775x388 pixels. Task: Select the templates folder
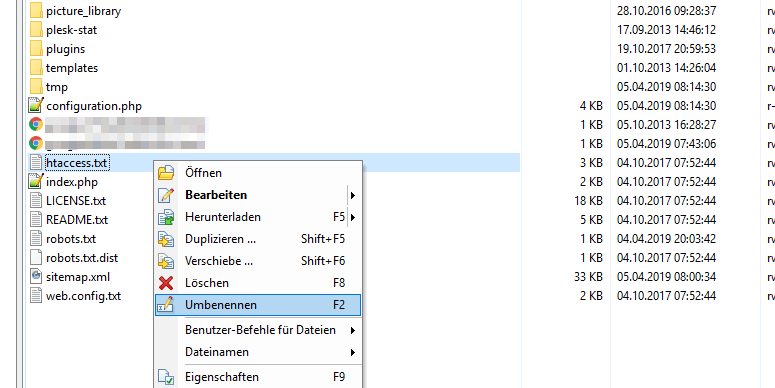(x=72, y=68)
